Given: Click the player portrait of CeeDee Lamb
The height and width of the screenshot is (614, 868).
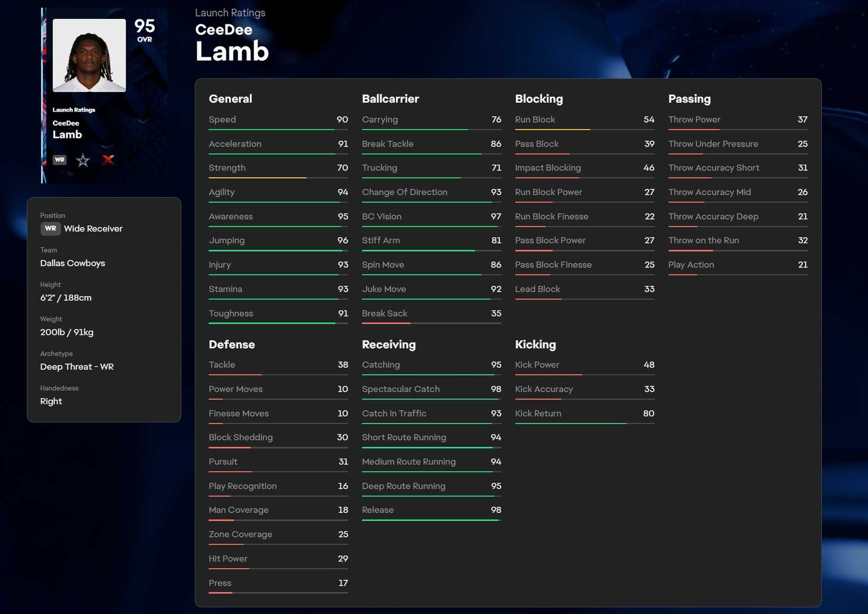Looking at the screenshot, I should pyautogui.click(x=89, y=54).
